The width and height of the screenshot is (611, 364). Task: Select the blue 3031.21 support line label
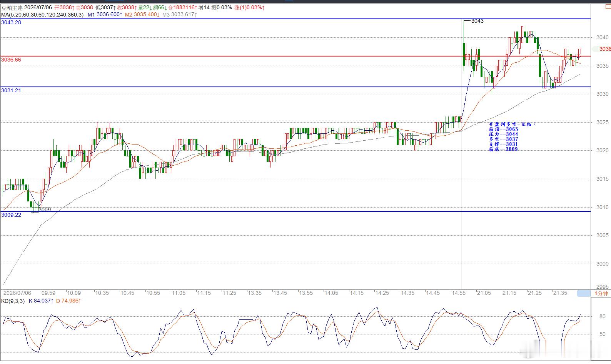point(11,90)
